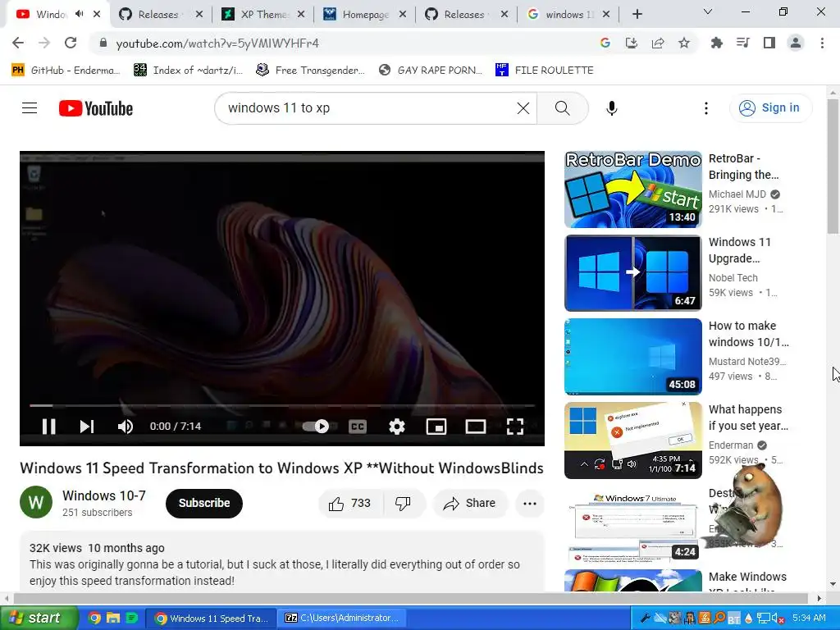The height and width of the screenshot is (630, 840).
Task: Toggle the autoplay switch in player
Action: [x=316, y=427]
